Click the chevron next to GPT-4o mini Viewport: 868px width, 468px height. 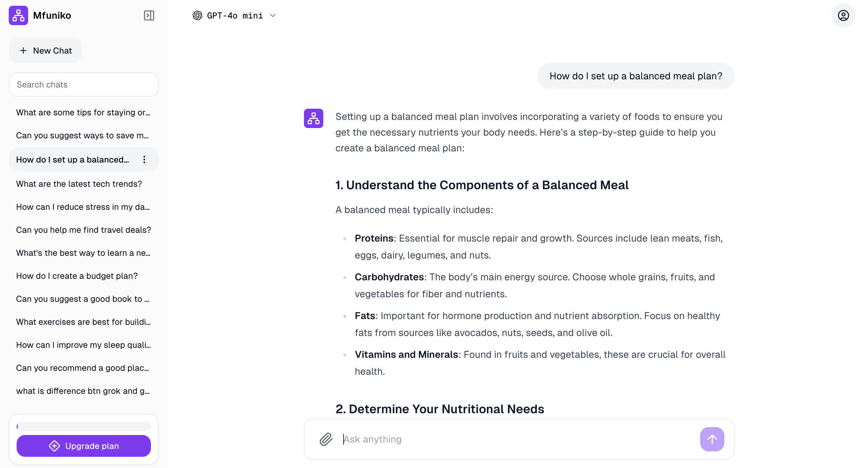click(273, 15)
